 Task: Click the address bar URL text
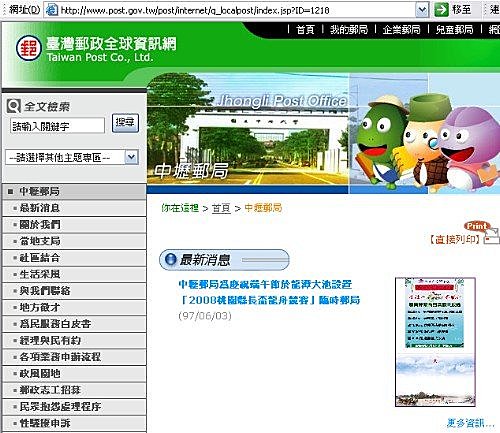195,10
